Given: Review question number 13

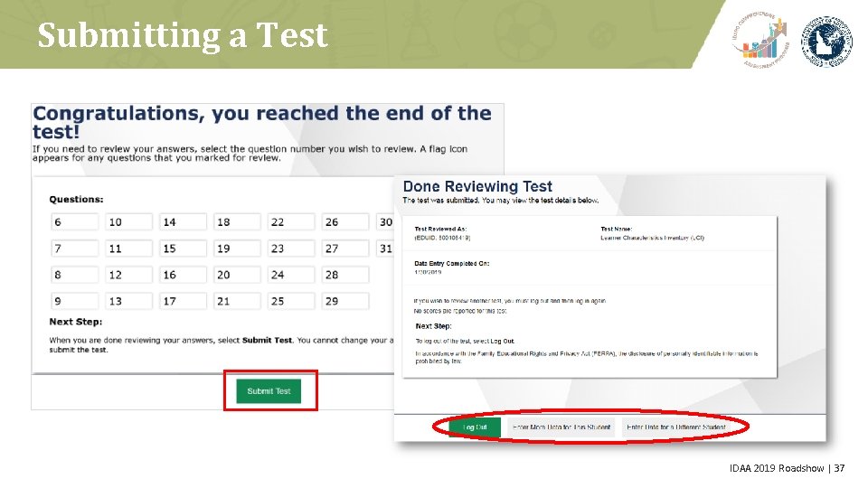Looking at the screenshot, I should 129,301.
